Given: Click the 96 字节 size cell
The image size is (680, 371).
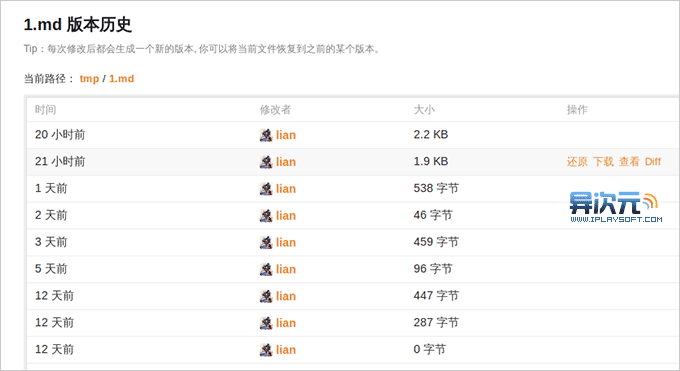Looking at the screenshot, I should [433, 269].
